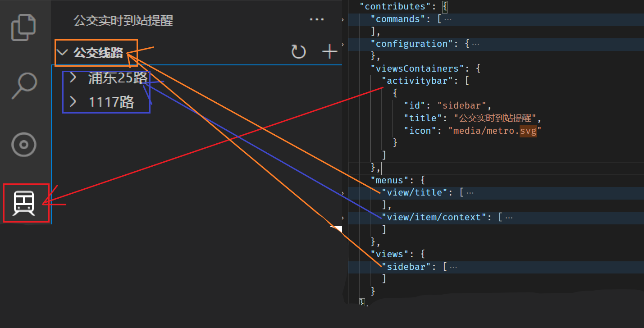Expand the 1117路 tree node arrow

(x=73, y=102)
